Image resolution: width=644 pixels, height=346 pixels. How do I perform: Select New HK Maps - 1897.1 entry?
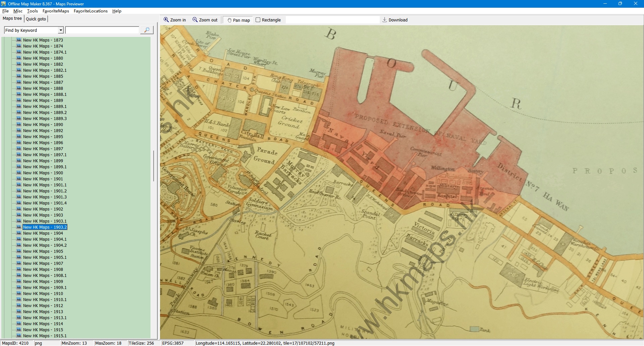(45, 155)
